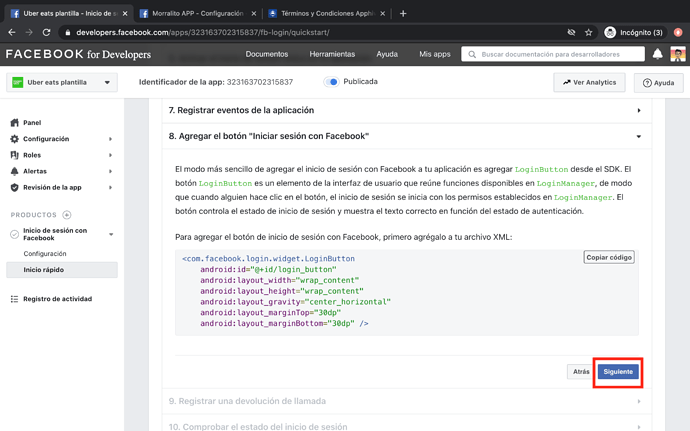Open Panel from the sidebar
The height and width of the screenshot is (431, 690).
32,123
